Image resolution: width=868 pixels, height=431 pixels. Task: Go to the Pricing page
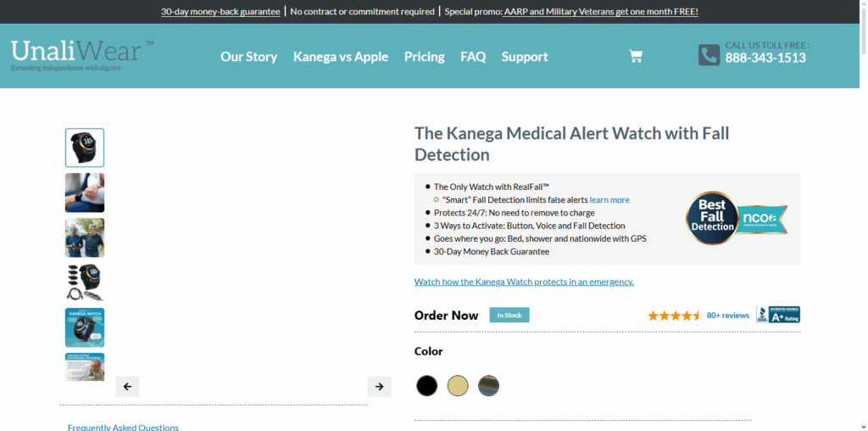[425, 57]
